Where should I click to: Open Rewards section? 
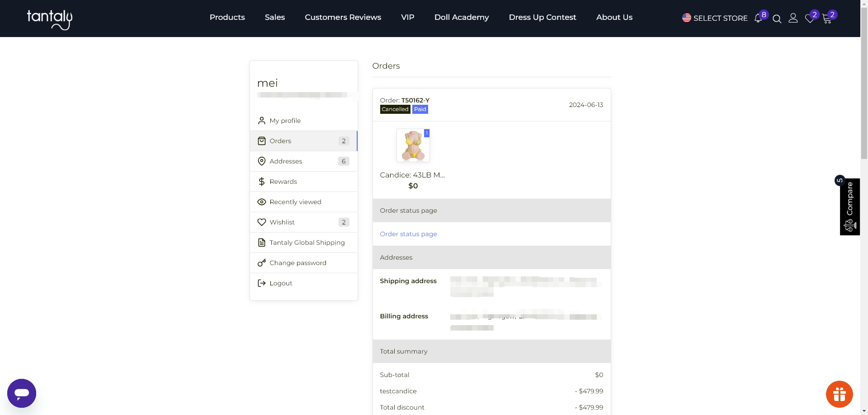pos(304,182)
